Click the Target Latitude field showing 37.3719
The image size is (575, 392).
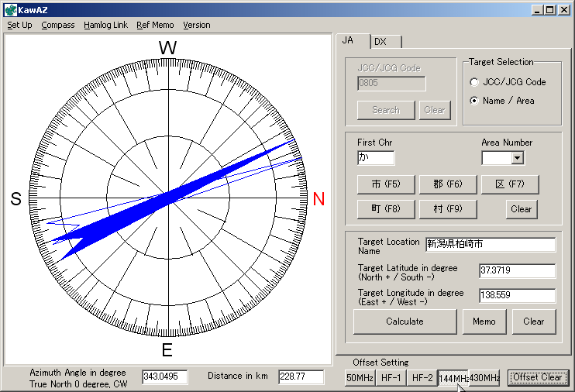pyautogui.click(x=518, y=270)
